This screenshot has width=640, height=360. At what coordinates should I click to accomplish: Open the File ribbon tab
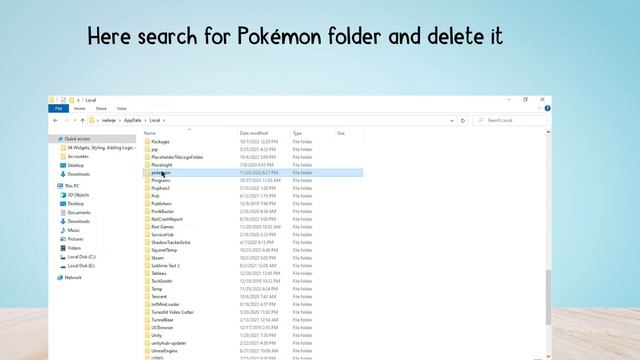58,109
